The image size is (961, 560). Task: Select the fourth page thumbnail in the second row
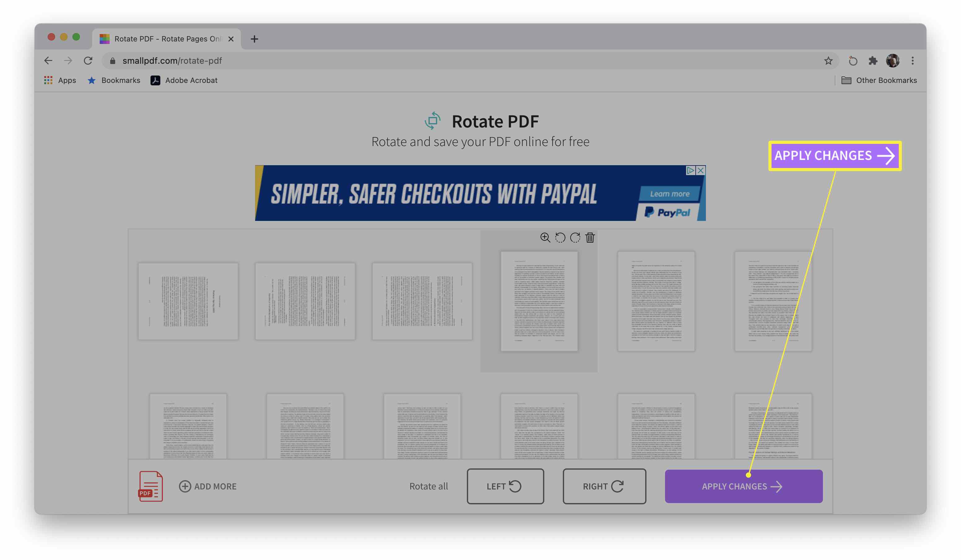(539, 426)
